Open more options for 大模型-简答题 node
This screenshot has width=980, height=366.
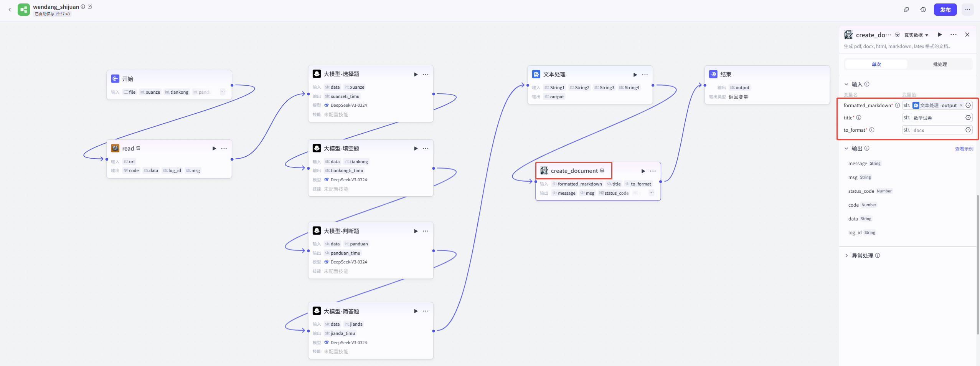(426, 311)
